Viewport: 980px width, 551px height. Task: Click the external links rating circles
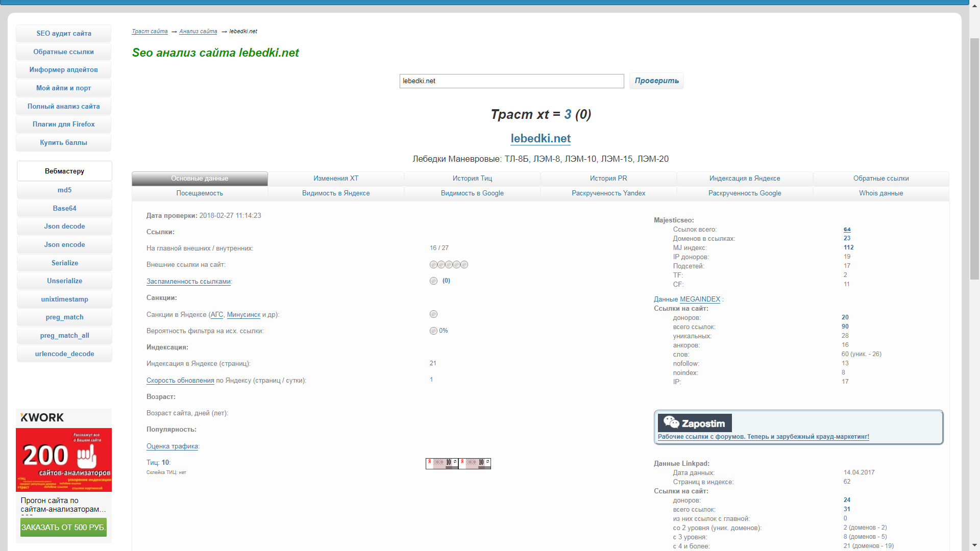449,264
